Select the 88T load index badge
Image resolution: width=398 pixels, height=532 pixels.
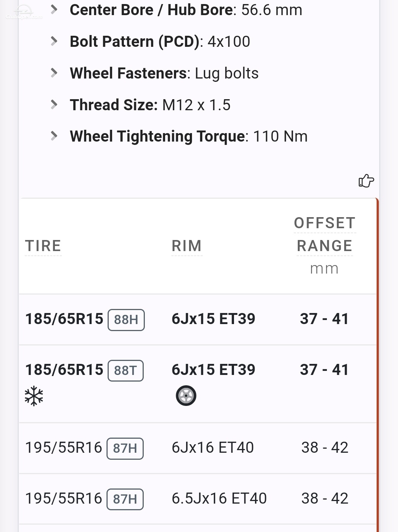tap(126, 371)
